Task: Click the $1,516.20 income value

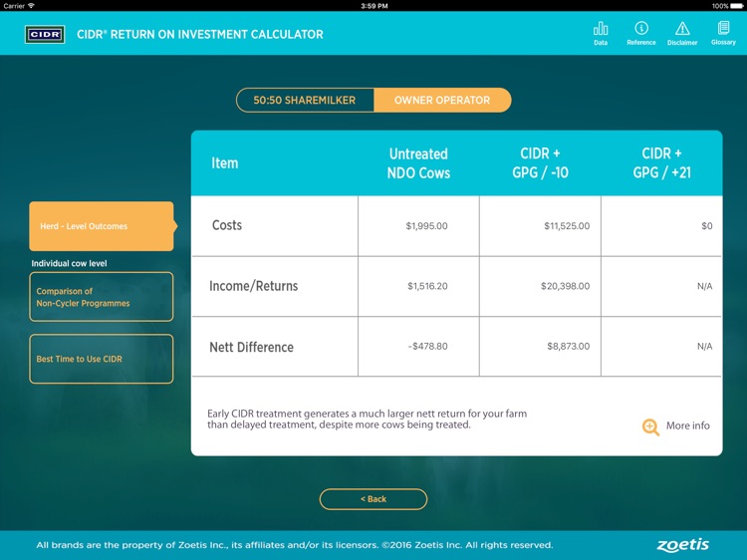Action: coord(427,286)
